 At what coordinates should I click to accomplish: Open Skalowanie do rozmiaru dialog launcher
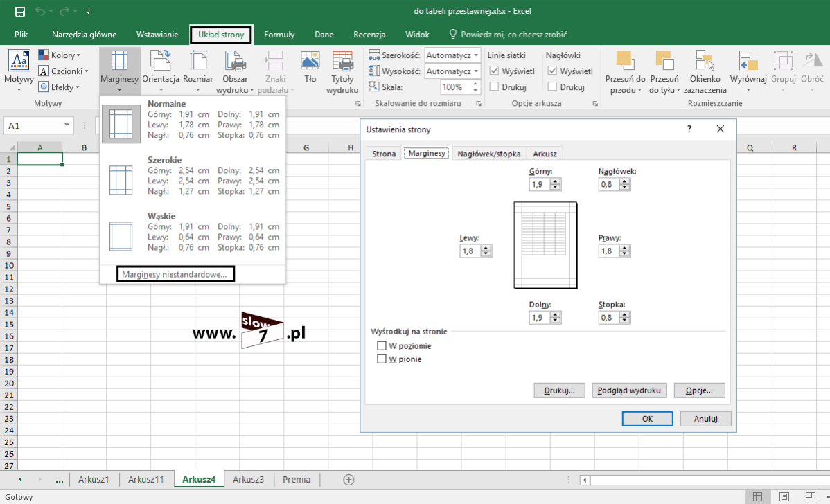pos(479,104)
